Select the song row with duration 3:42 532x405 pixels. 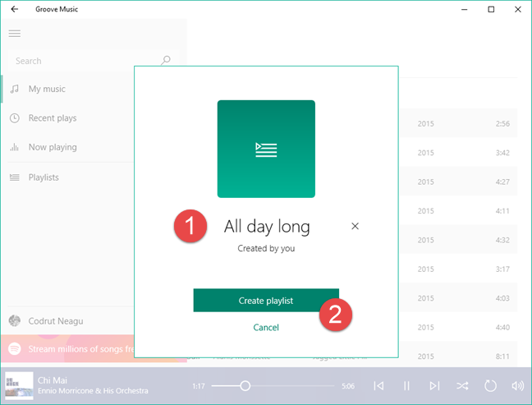pos(458,153)
